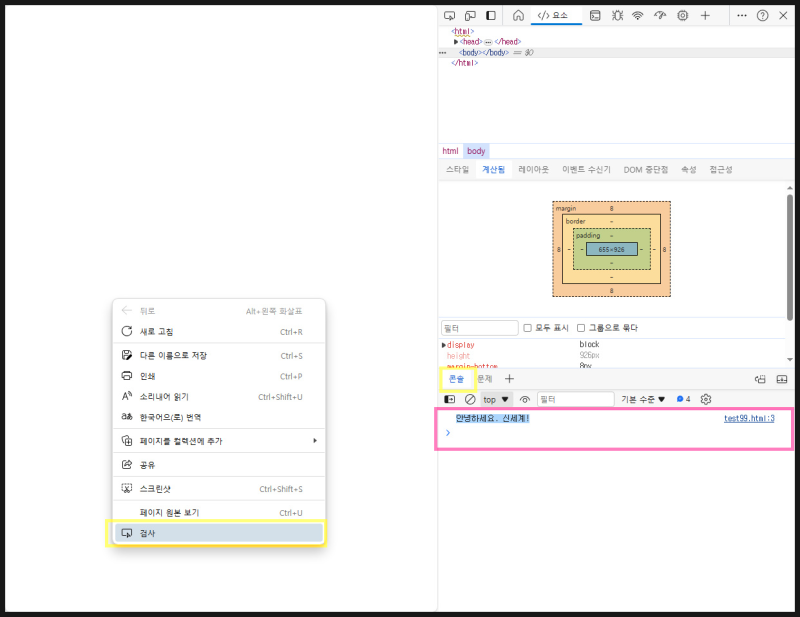Select body in the breadcrumb bar
This screenshot has width=800, height=617.
[x=476, y=151]
